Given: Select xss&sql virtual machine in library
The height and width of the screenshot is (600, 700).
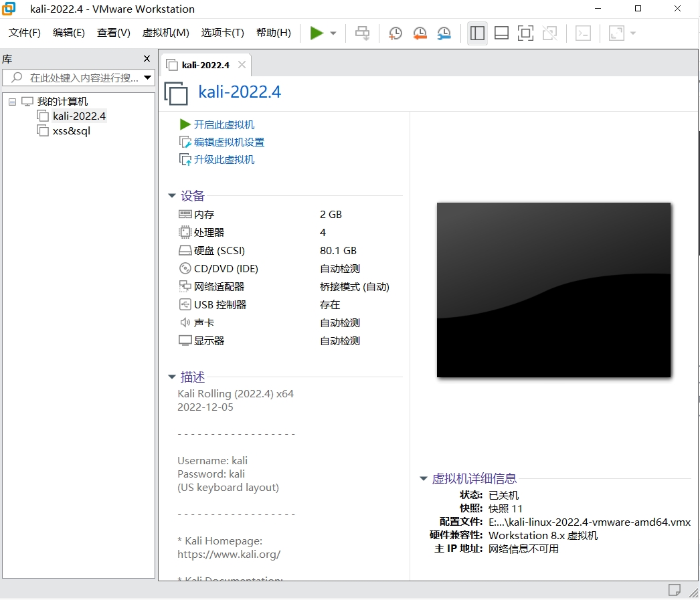Looking at the screenshot, I should [x=72, y=130].
